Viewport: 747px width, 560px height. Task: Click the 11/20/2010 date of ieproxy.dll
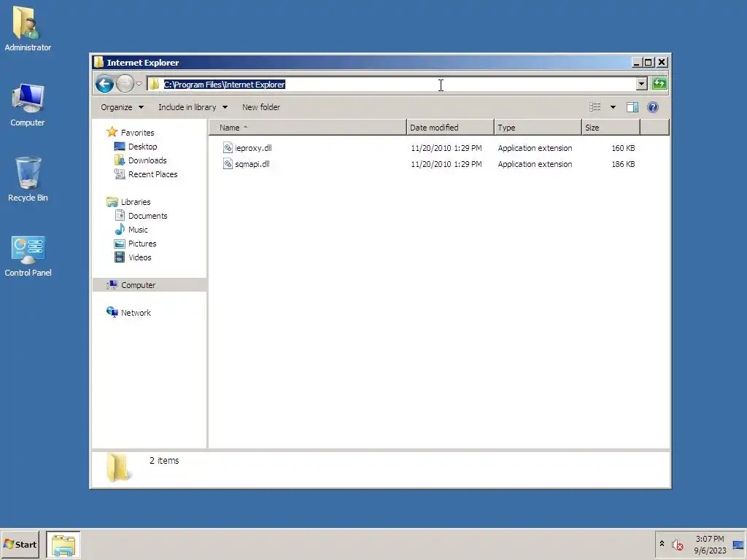(x=446, y=148)
